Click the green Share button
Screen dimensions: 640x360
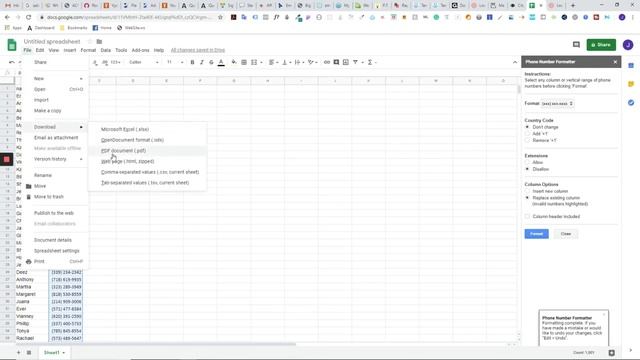point(601,45)
